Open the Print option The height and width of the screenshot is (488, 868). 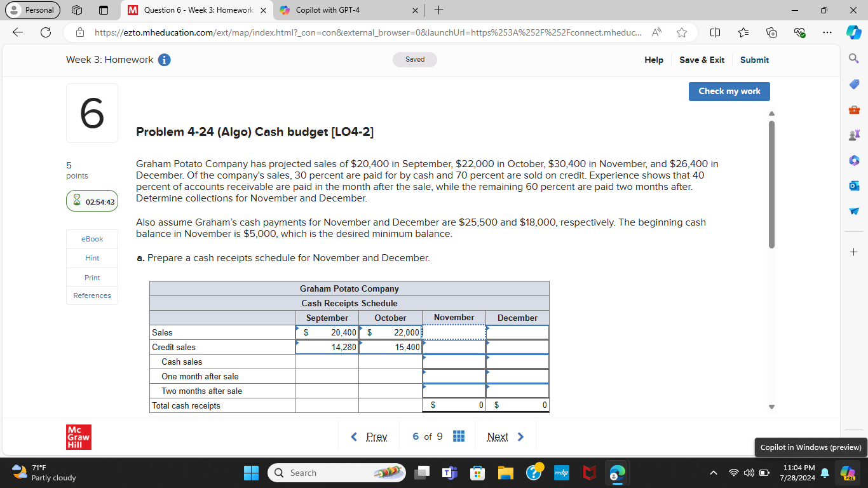(92, 278)
